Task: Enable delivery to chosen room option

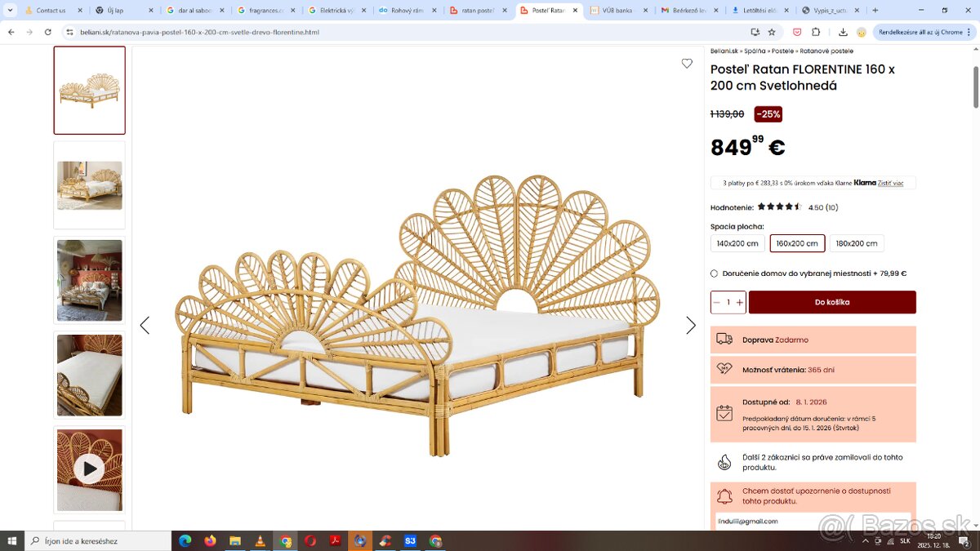Action: tap(714, 273)
